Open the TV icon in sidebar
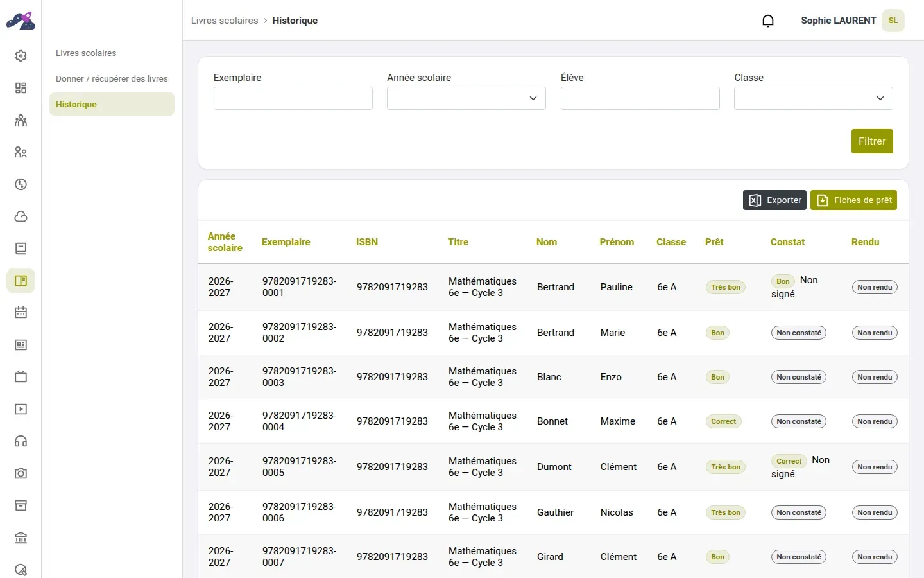The width and height of the screenshot is (924, 578). coord(21,377)
